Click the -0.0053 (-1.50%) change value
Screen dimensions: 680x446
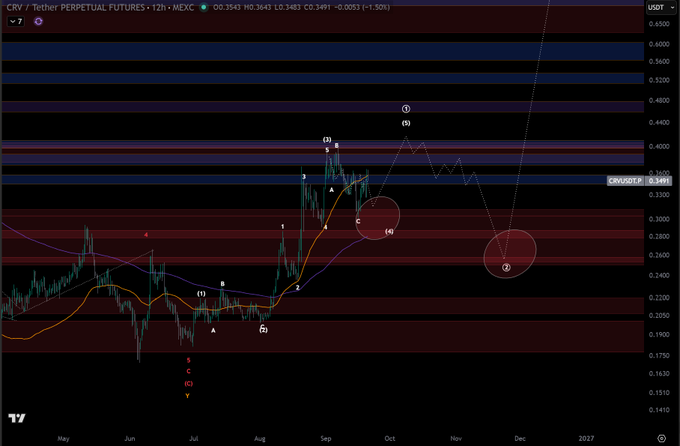363,7
